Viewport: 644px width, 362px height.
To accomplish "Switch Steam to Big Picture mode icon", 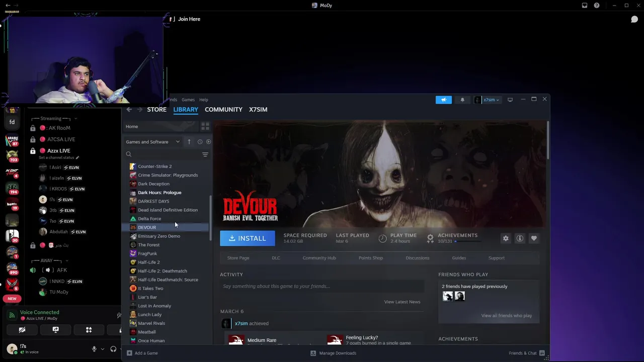I will pyautogui.click(x=510, y=100).
